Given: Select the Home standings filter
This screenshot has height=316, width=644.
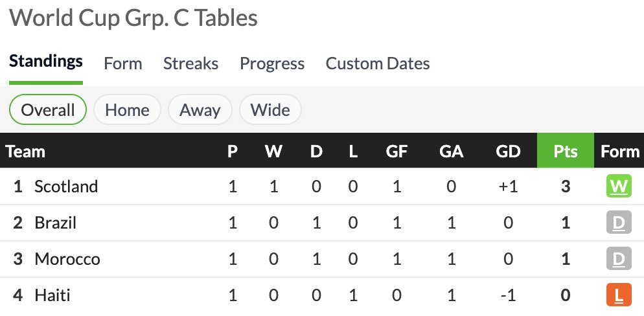Looking at the screenshot, I should [127, 109].
